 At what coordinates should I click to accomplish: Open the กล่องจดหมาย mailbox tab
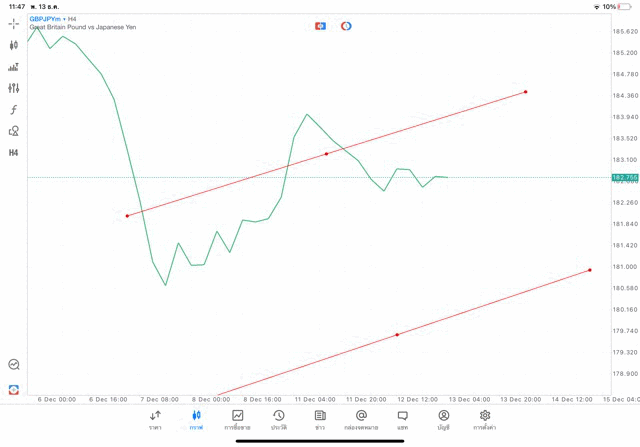tap(361, 420)
